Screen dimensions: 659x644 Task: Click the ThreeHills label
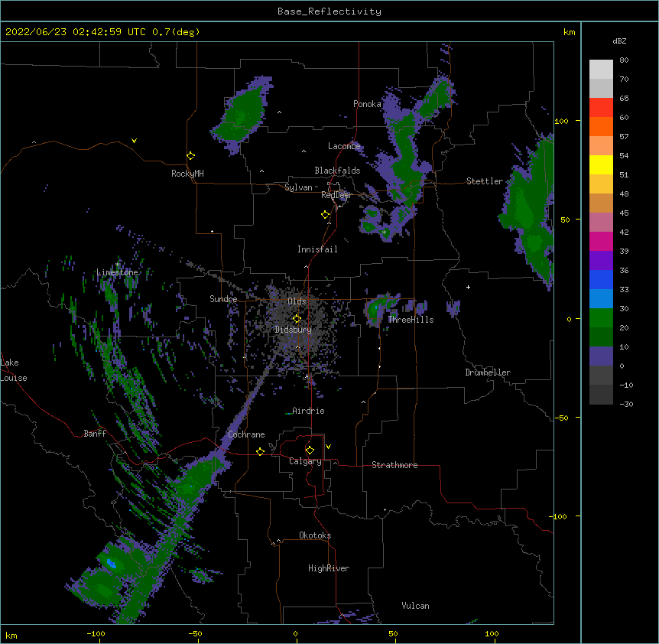click(411, 320)
